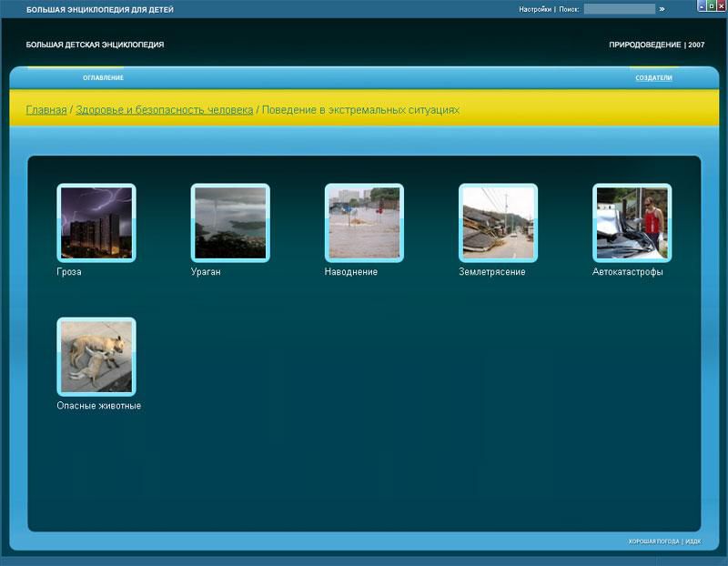Image resolution: width=728 pixels, height=566 pixels.
Task: Click the ИДДК footer link
Action: point(693,541)
